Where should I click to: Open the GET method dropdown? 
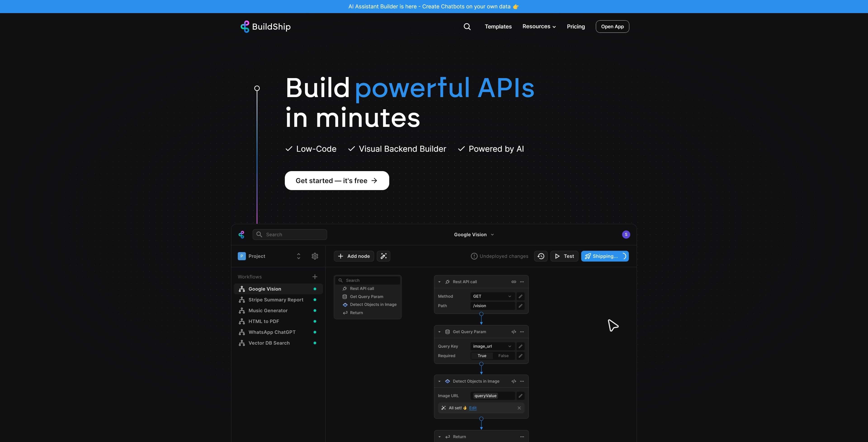(492, 296)
